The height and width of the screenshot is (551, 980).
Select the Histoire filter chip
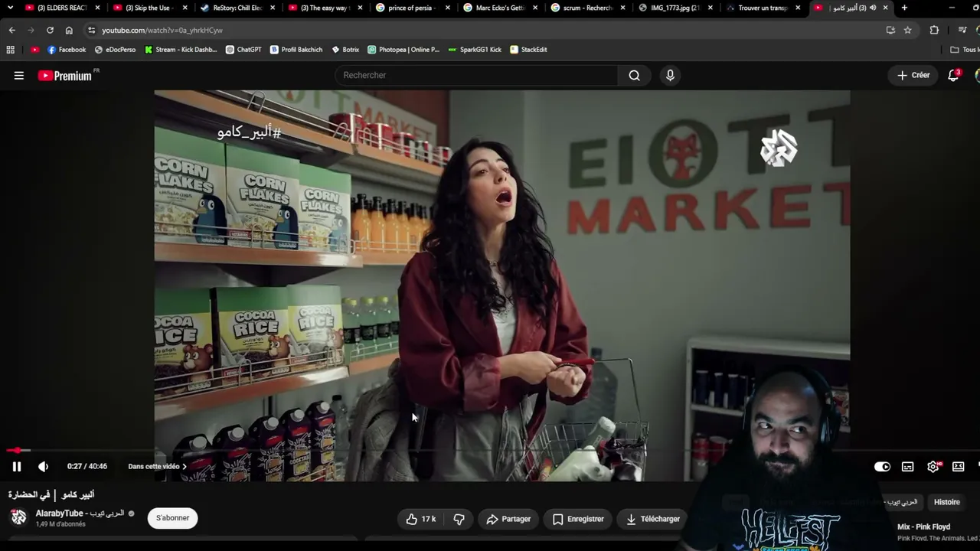click(x=946, y=502)
